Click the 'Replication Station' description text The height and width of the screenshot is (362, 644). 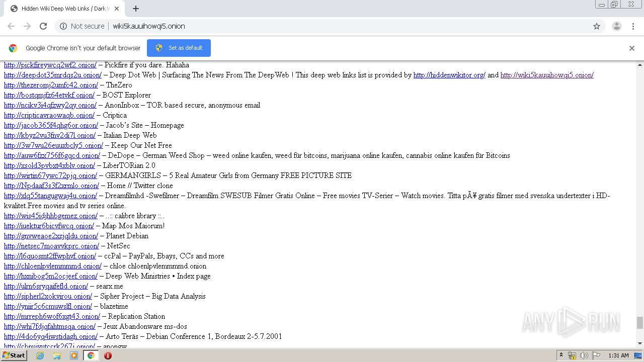(x=136, y=316)
